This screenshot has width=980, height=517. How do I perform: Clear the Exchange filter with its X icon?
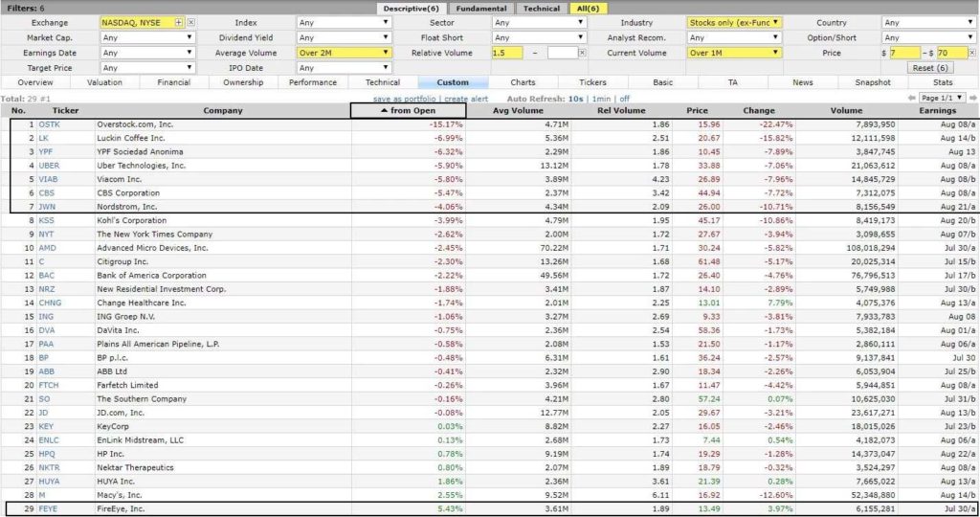(191, 23)
